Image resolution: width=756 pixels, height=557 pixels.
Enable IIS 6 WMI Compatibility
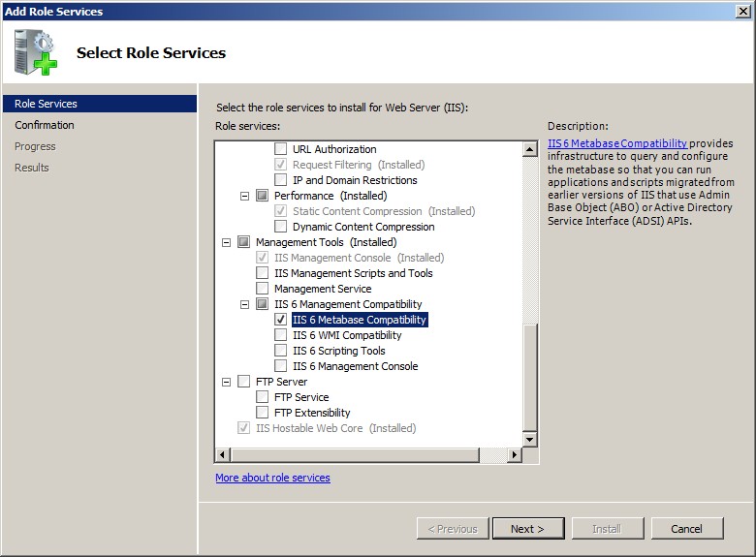[281, 335]
